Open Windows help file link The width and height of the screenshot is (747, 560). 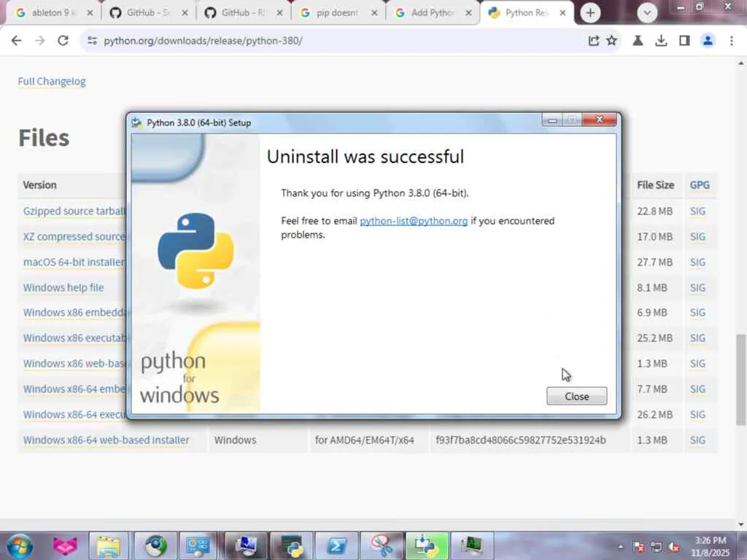pos(63,287)
